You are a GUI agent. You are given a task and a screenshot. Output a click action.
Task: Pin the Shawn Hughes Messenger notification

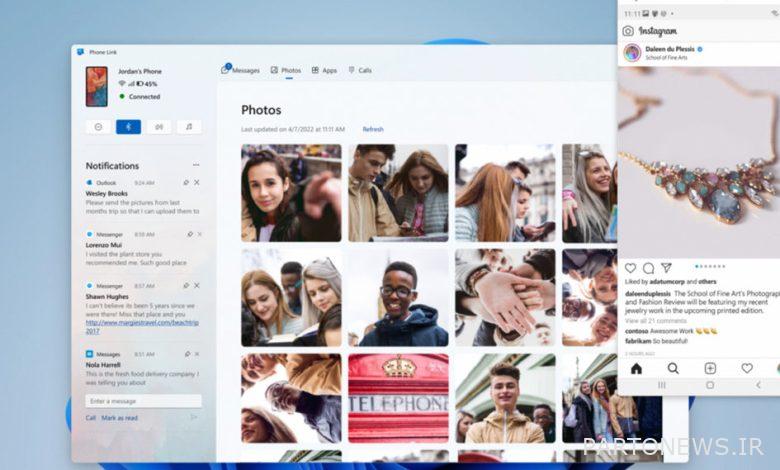click(x=186, y=285)
